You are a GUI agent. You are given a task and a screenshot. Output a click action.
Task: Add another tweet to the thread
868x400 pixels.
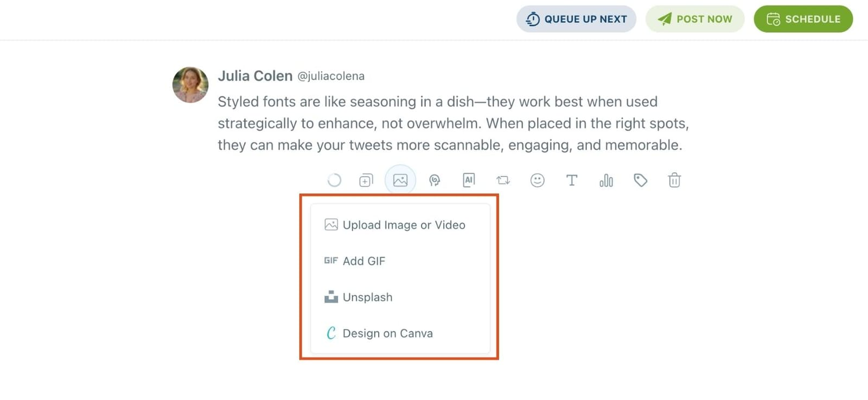pyautogui.click(x=366, y=180)
